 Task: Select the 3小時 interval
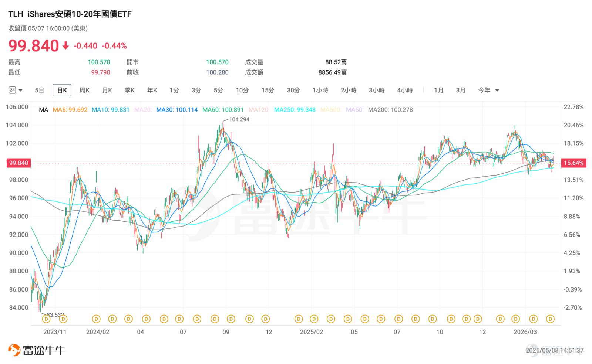[377, 90]
